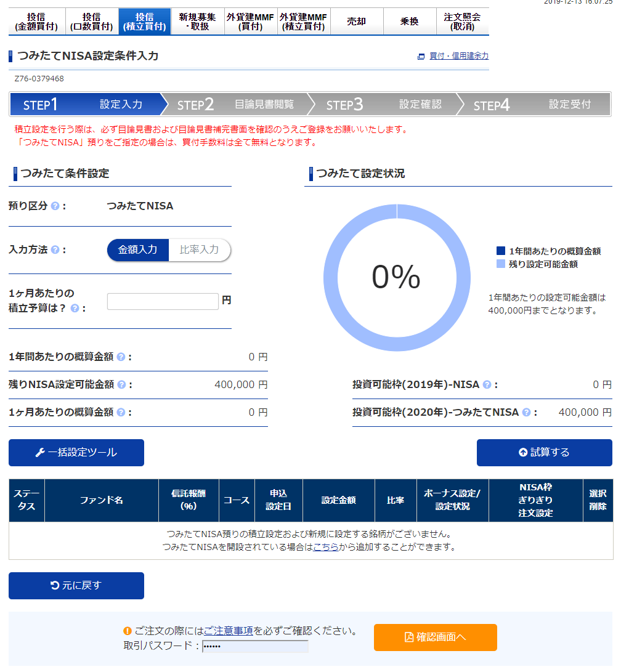This screenshot has height=672, width=621.
Task: Click STEP2 目論見書閲覧 step indicator
Action: tap(238, 104)
